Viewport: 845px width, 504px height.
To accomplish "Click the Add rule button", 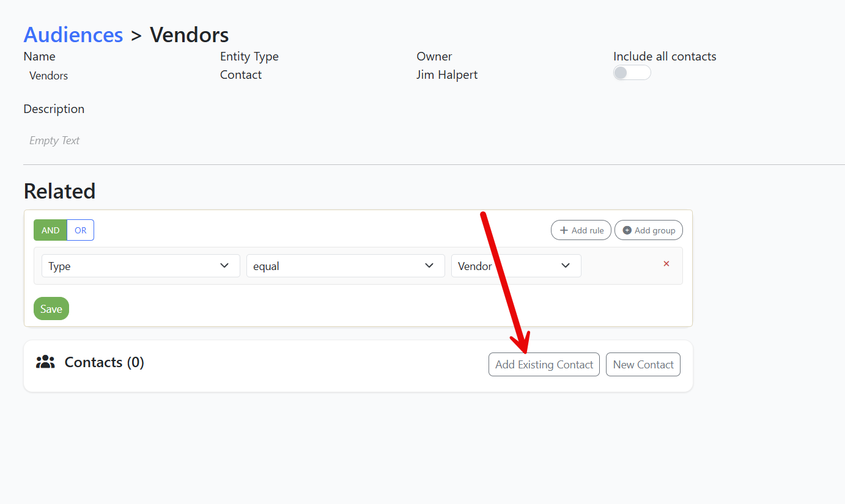I will pos(581,230).
